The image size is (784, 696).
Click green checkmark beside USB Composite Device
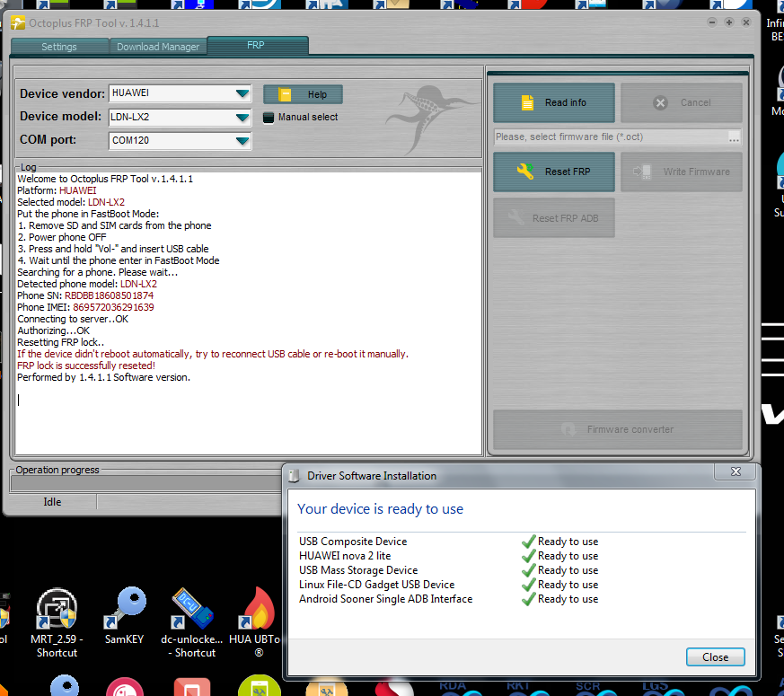[528, 541]
